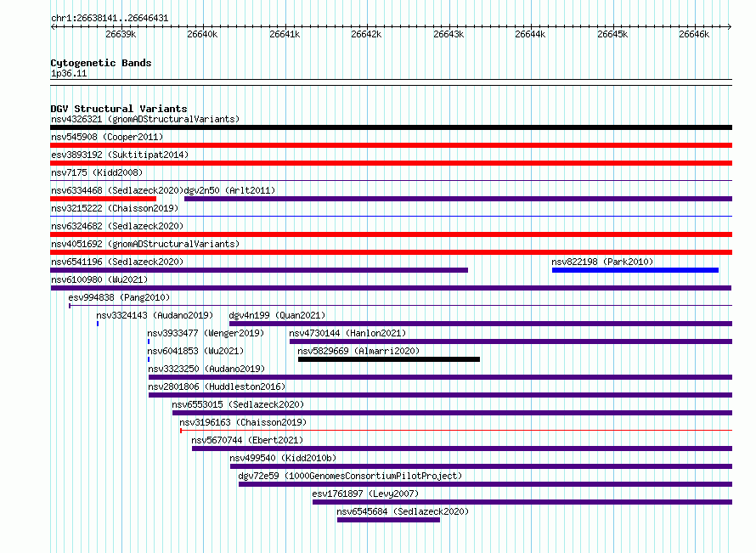
Task: Click the nsv6334468 (Sedlazeck2020) label
Action: (117, 190)
